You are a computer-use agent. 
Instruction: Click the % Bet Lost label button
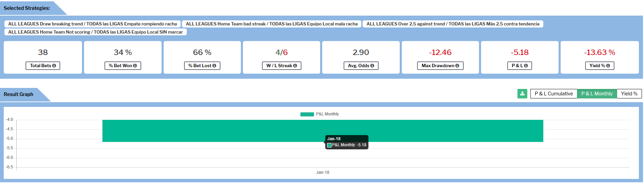coord(202,66)
